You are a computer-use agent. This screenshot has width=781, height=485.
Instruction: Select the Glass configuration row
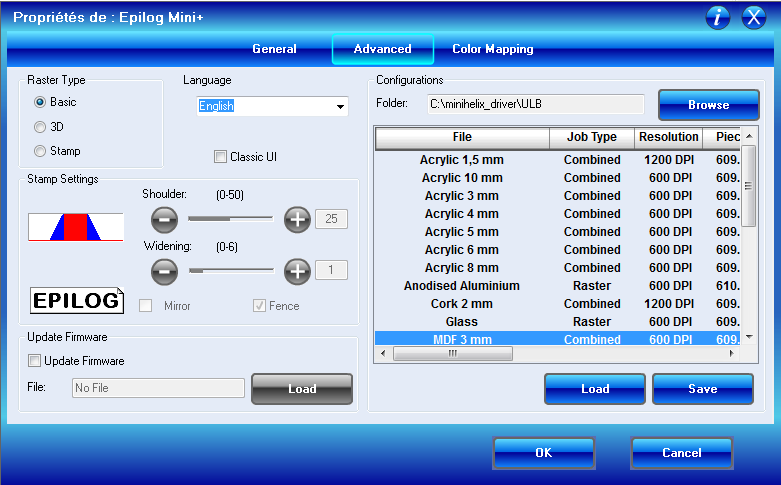point(557,321)
